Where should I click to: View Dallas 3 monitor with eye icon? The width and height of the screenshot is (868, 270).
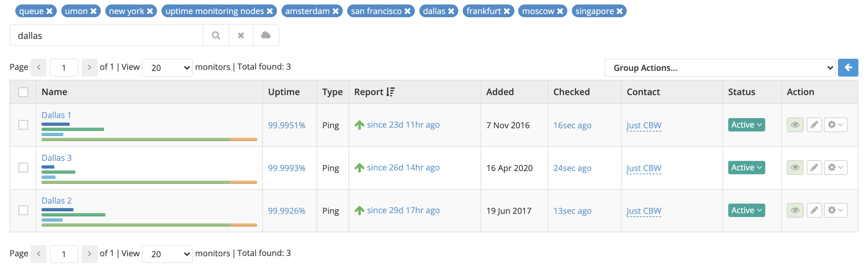[x=795, y=168]
